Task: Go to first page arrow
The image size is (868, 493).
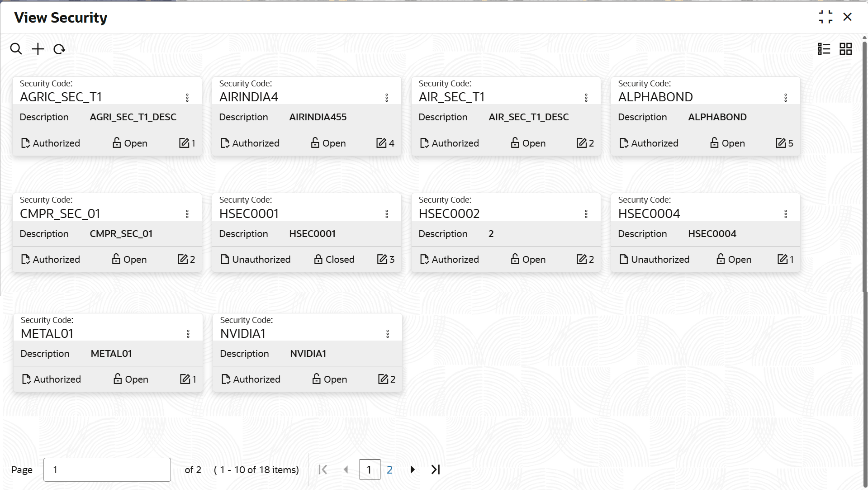Action: 323,469
